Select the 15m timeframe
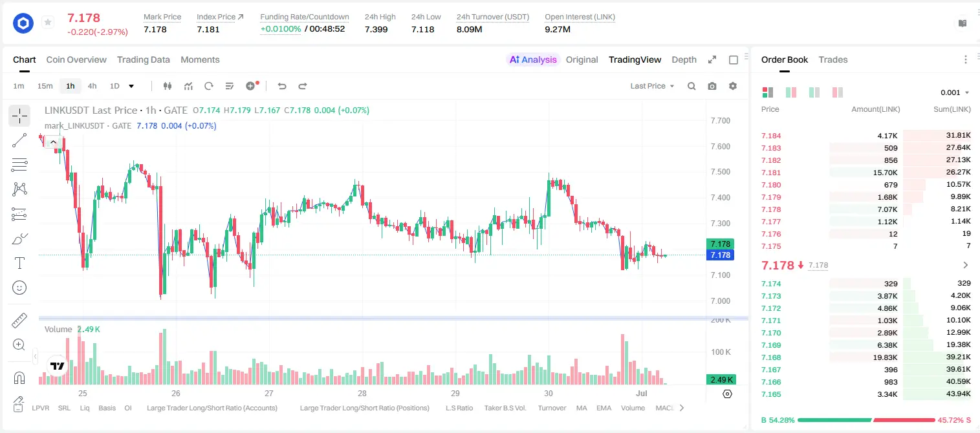The width and height of the screenshot is (980, 433). coord(45,86)
